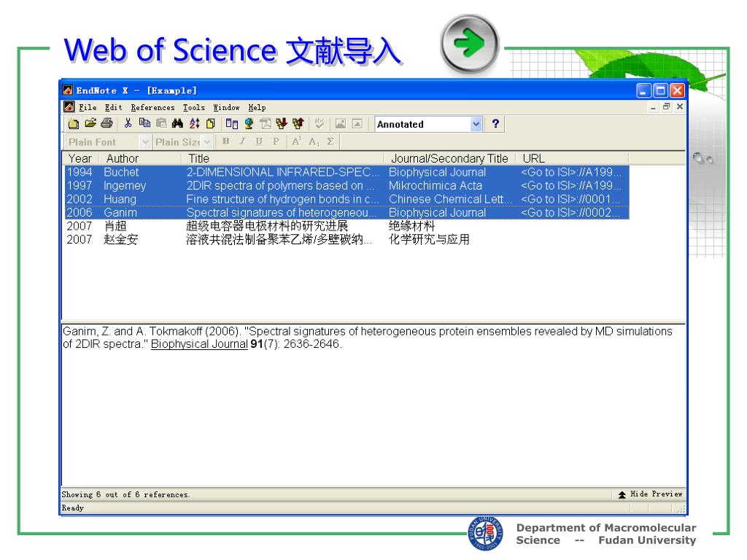Click the Open Library folder icon
This screenshot has height=560, width=747.
click(x=90, y=124)
